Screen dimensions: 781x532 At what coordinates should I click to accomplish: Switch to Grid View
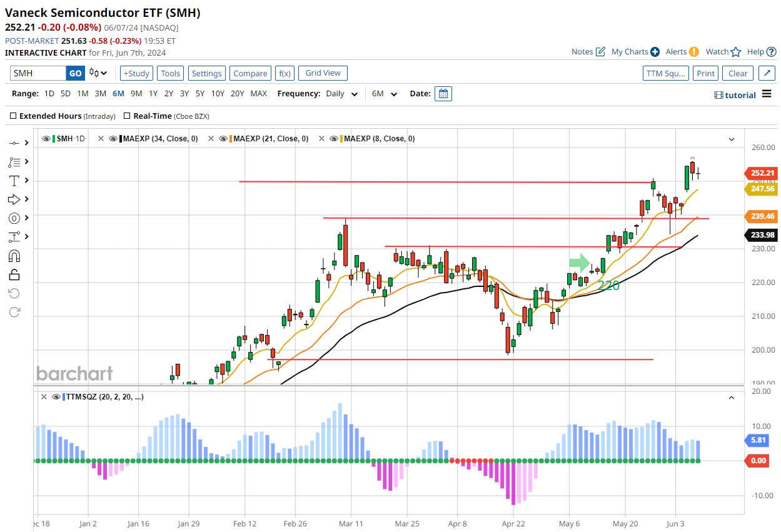click(323, 73)
